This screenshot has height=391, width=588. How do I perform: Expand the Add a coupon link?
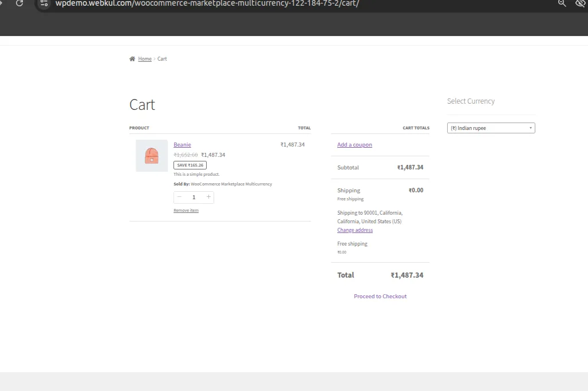coord(354,145)
